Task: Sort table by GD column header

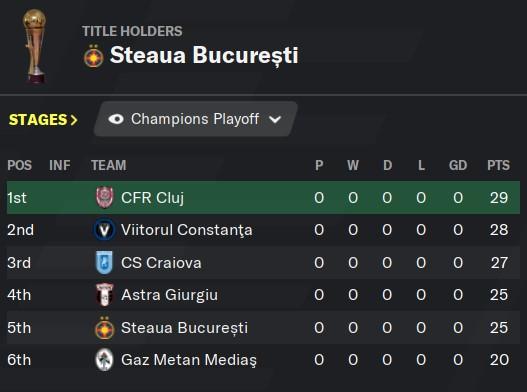Action: [458, 165]
